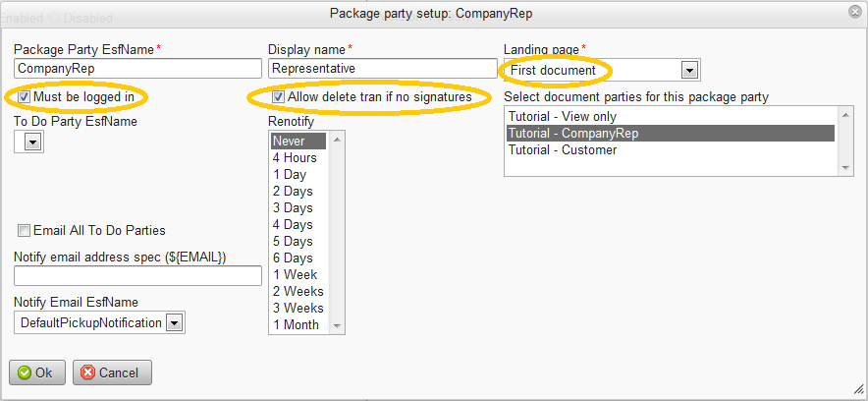Click the Display name text field
Screen dimensions: 868x401
tap(383, 69)
